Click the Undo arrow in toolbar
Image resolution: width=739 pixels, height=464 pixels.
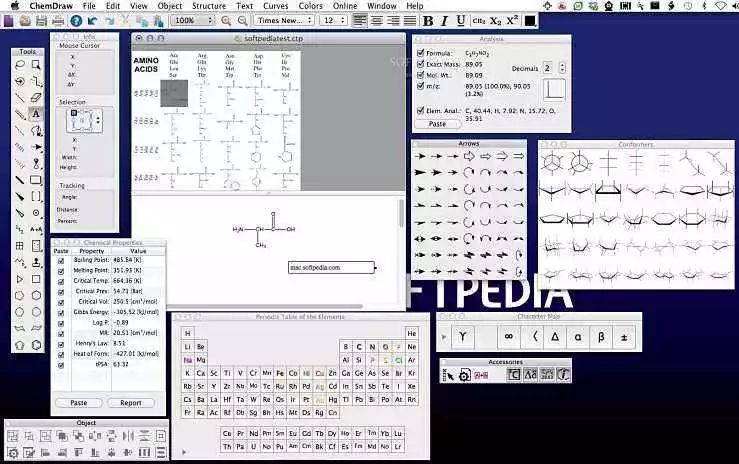pos(93,21)
